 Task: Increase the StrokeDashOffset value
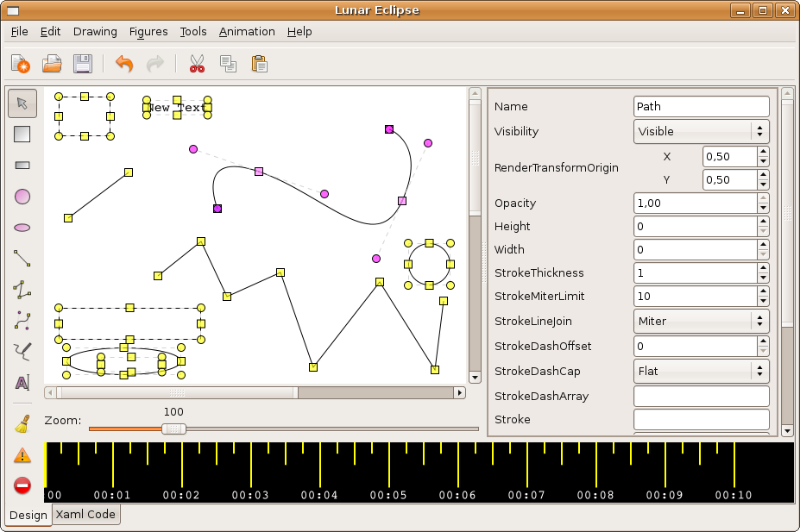[763, 341]
